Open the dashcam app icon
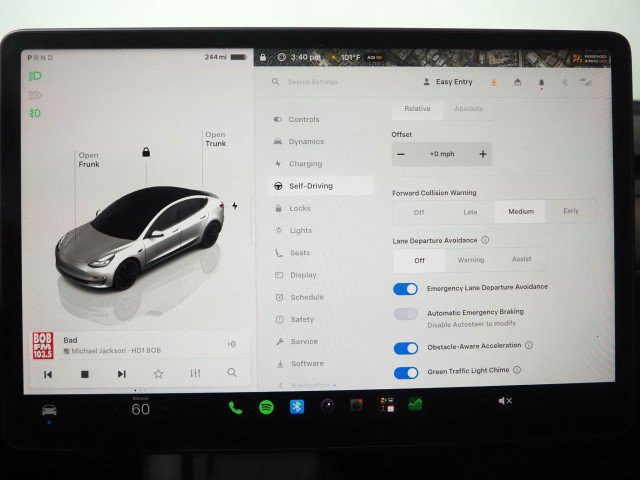The height and width of the screenshot is (480, 640). coord(357,405)
